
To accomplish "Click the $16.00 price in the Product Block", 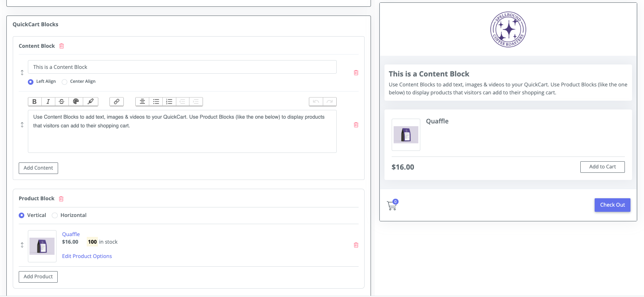I will pyautogui.click(x=70, y=242).
